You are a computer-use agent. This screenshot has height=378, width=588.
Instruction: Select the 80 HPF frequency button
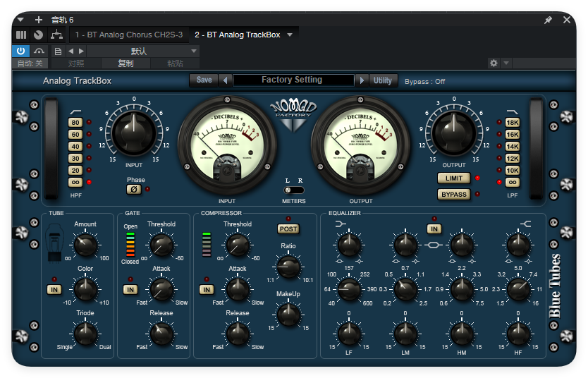click(x=75, y=122)
